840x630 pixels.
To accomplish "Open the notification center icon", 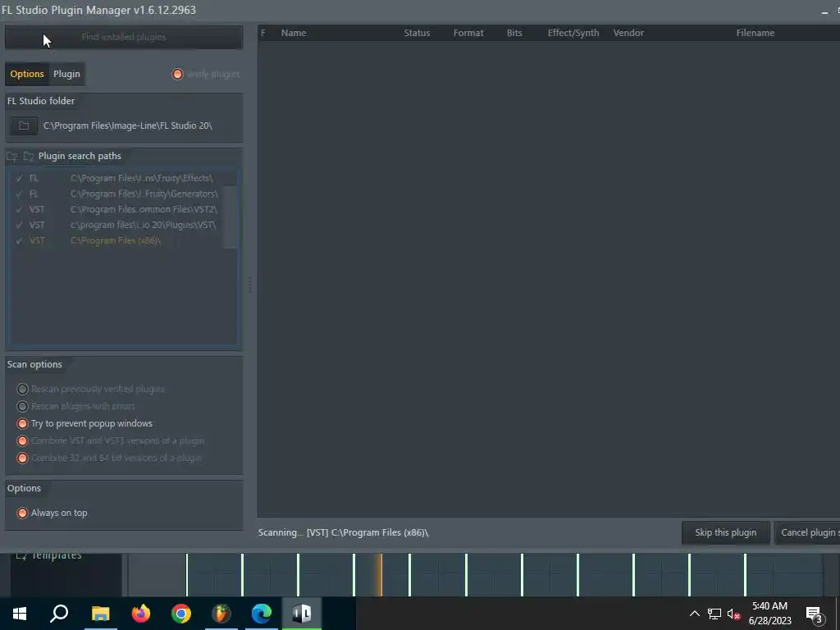I will (815, 614).
